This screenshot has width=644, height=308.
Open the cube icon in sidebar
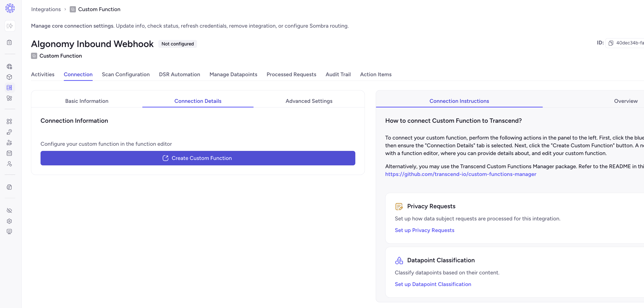tap(9, 77)
